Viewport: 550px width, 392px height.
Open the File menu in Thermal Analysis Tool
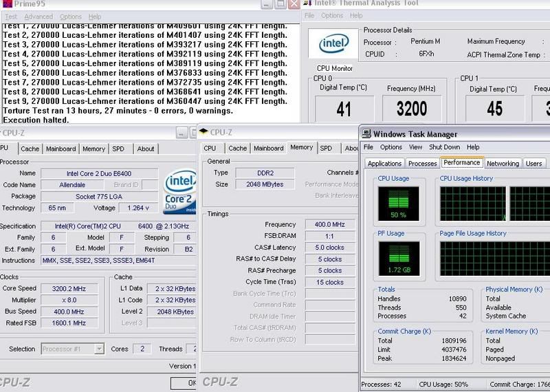point(309,15)
